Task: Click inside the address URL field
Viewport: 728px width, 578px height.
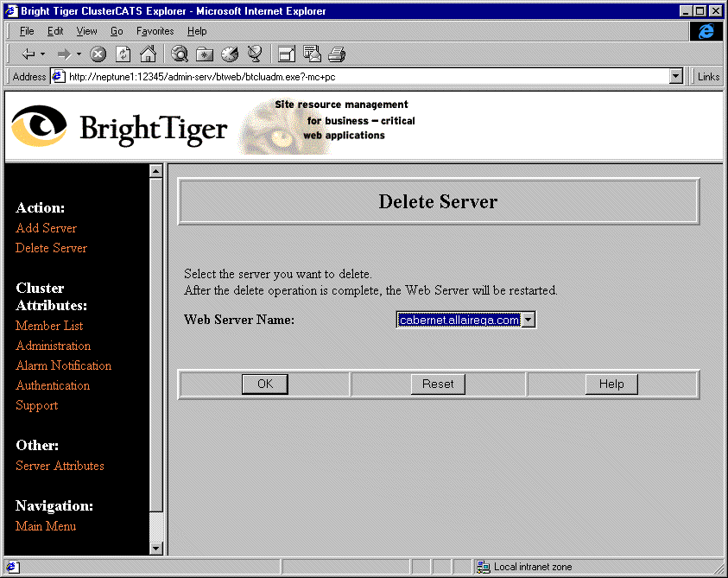Action: (363, 77)
